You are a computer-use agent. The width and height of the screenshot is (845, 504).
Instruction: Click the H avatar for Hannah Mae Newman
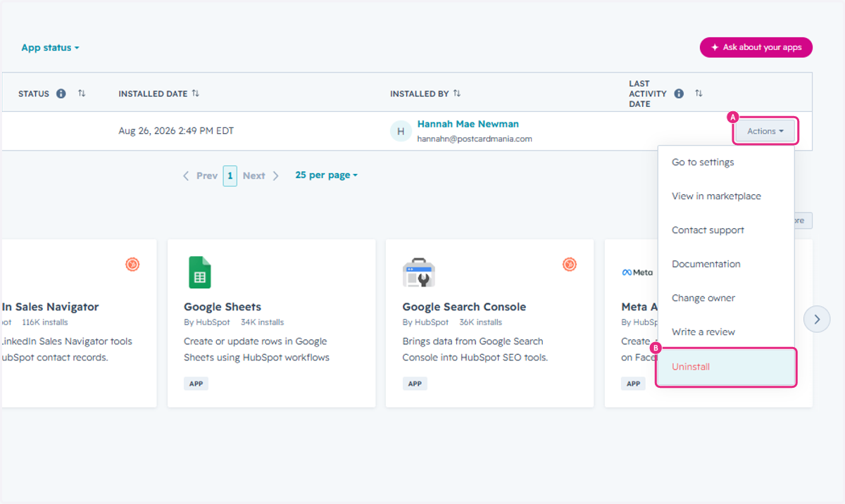401,131
